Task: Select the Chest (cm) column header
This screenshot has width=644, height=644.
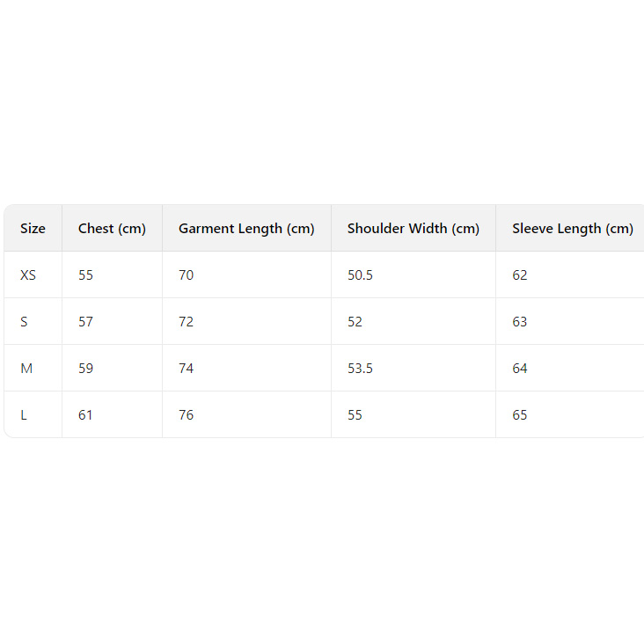Action: pyautogui.click(x=112, y=229)
